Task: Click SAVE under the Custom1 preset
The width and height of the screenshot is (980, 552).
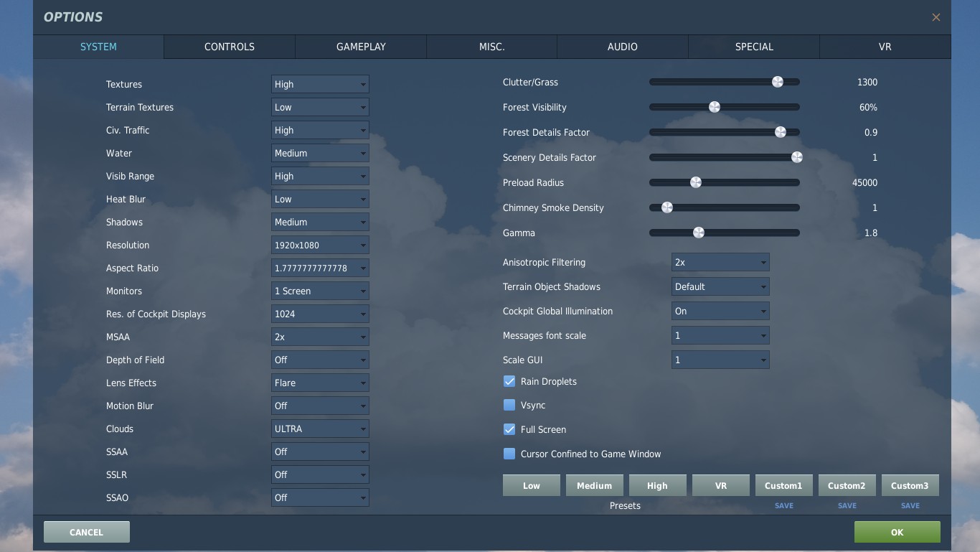Action: pos(783,505)
